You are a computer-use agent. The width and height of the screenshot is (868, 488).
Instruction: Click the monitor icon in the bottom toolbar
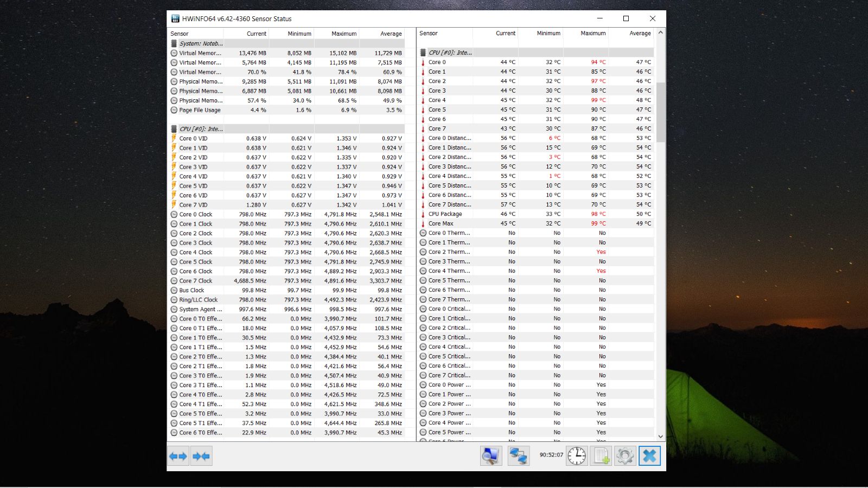[x=491, y=456]
